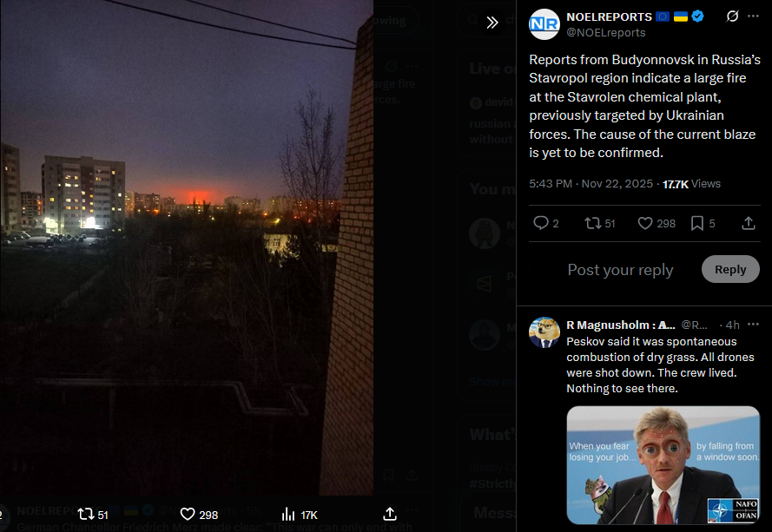Open more options on R Magnusholm's reply
The width and height of the screenshot is (772, 532).
pyautogui.click(x=753, y=325)
